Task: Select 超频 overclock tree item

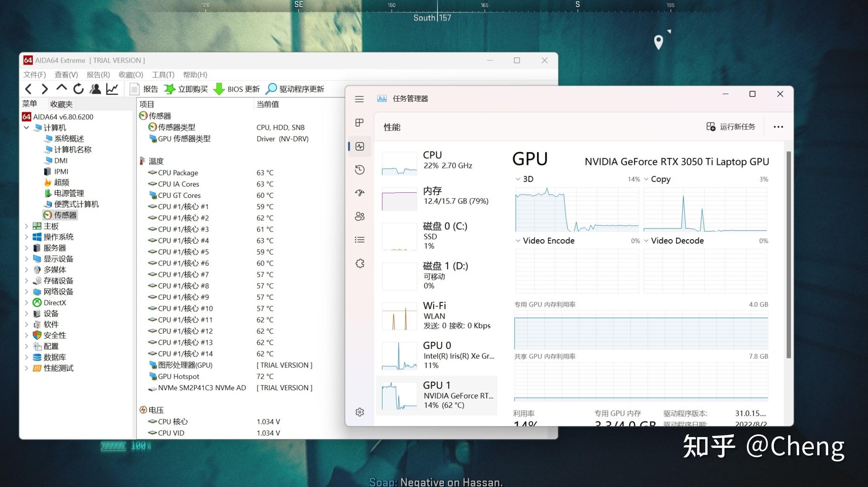Action: [x=57, y=182]
